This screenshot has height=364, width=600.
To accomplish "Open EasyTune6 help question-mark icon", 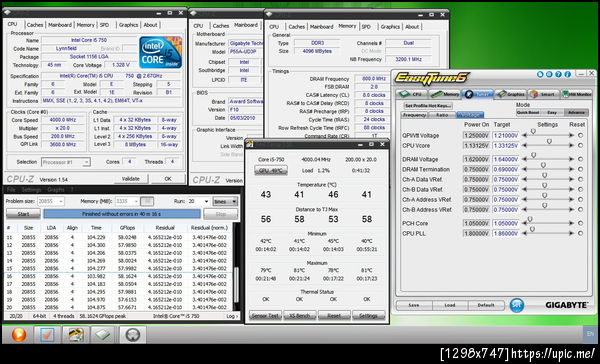I will click(x=558, y=74).
